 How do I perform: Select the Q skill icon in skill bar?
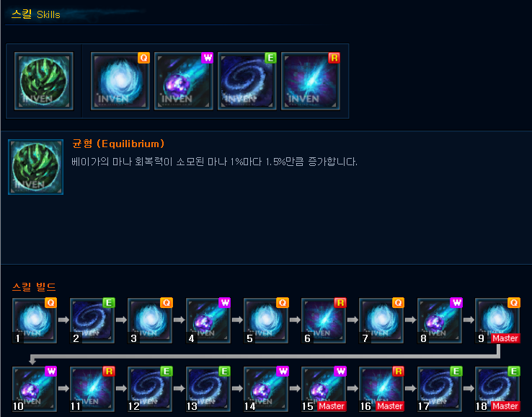coord(120,81)
